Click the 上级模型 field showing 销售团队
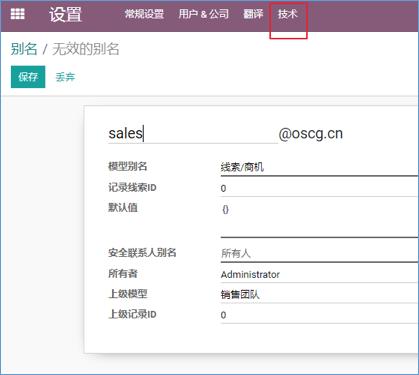This screenshot has width=419, height=375. (320, 295)
